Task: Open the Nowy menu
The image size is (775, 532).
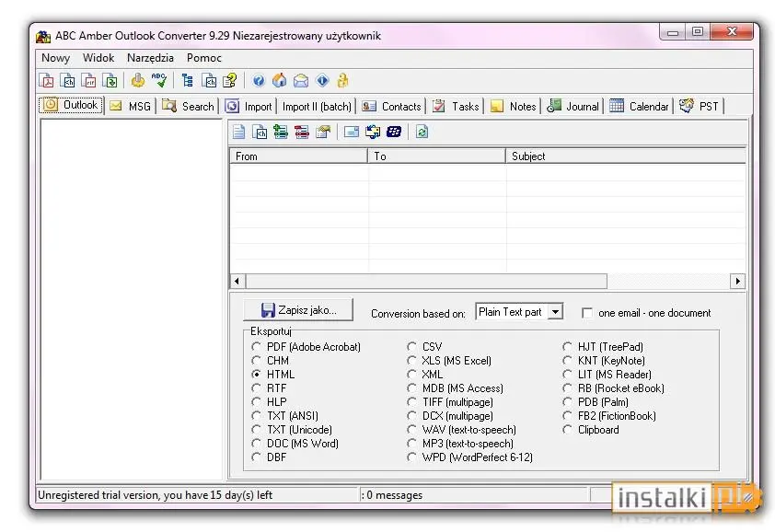Action: (55, 58)
